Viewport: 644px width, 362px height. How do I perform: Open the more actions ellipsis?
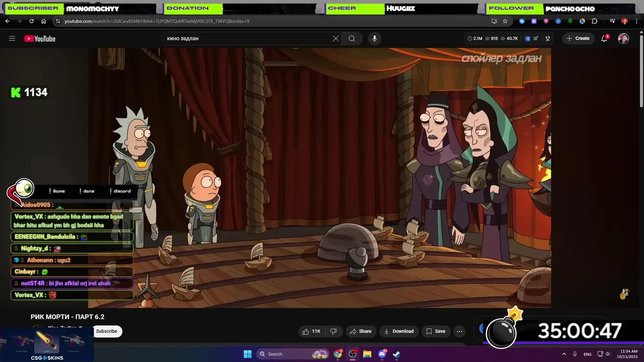tap(459, 331)
